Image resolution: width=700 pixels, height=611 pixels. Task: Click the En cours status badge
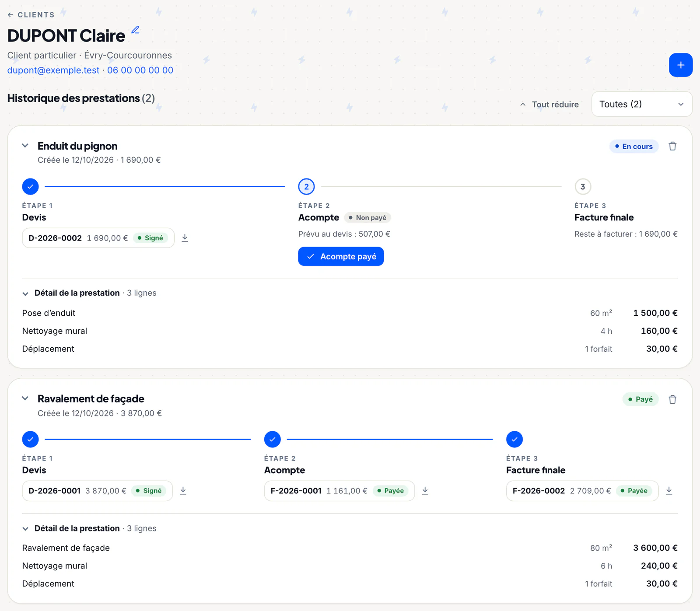point(634,147)
